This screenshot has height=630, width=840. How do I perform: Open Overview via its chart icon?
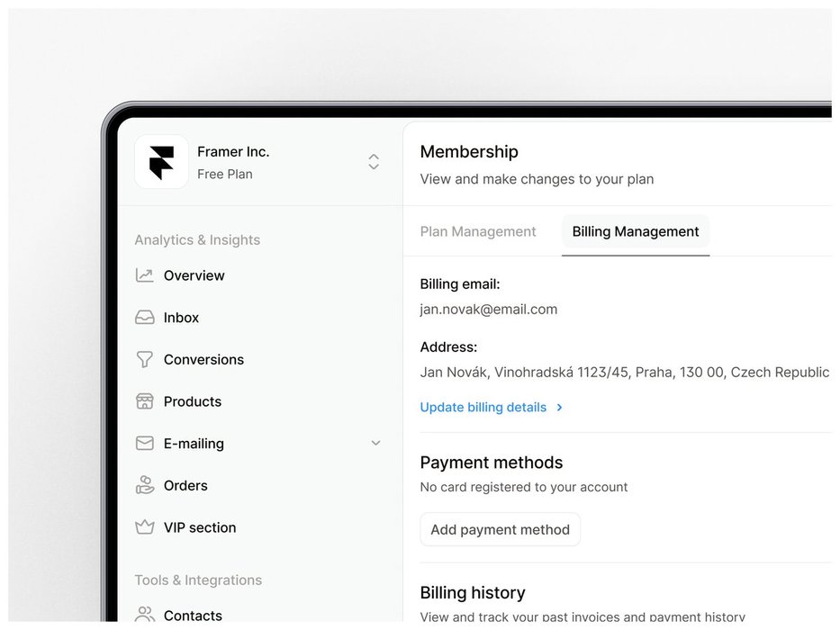coord(145,275)
